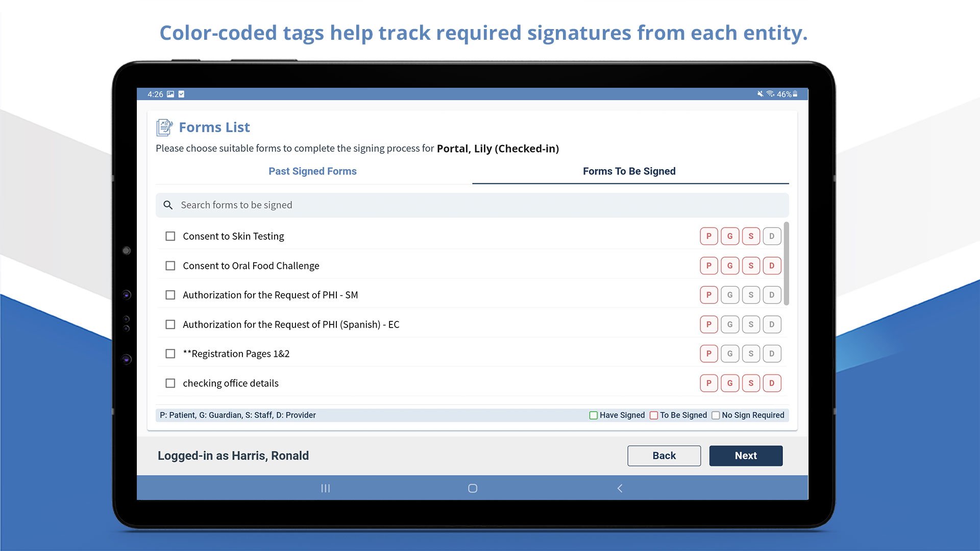Click the P (Patient) signature tag on Consent to Skin Testing
Viewport: 980px width, 551px height.
coord(709,236)
